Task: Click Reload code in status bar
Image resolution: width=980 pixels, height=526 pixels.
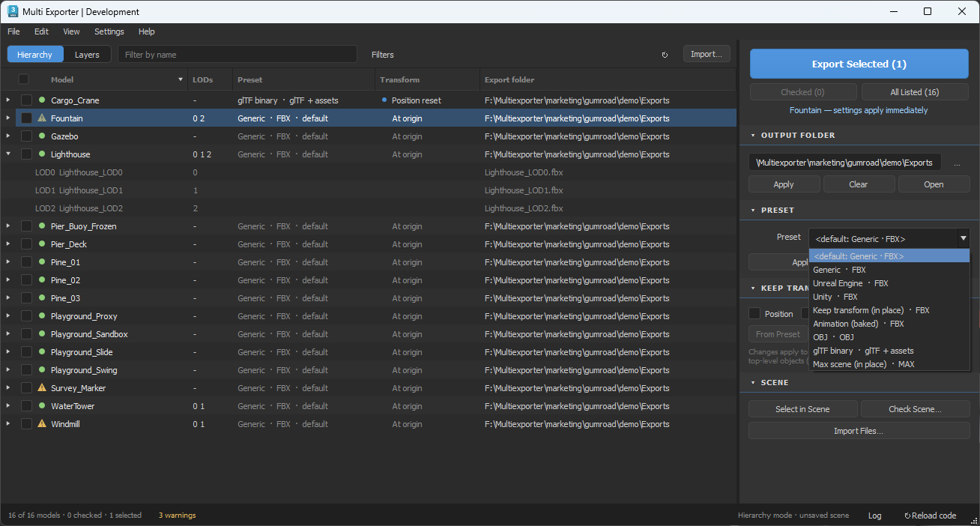Action: tap(931, 516)
